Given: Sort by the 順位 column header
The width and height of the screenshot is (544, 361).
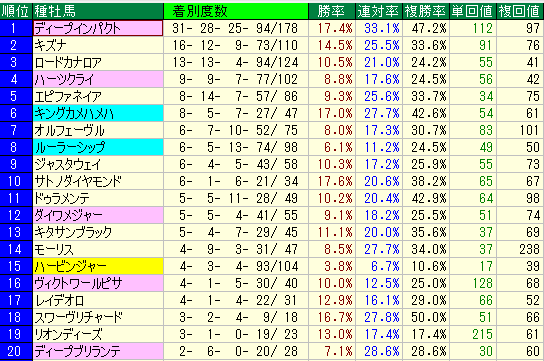Looking at the screenshot, I should coord(16,11).
